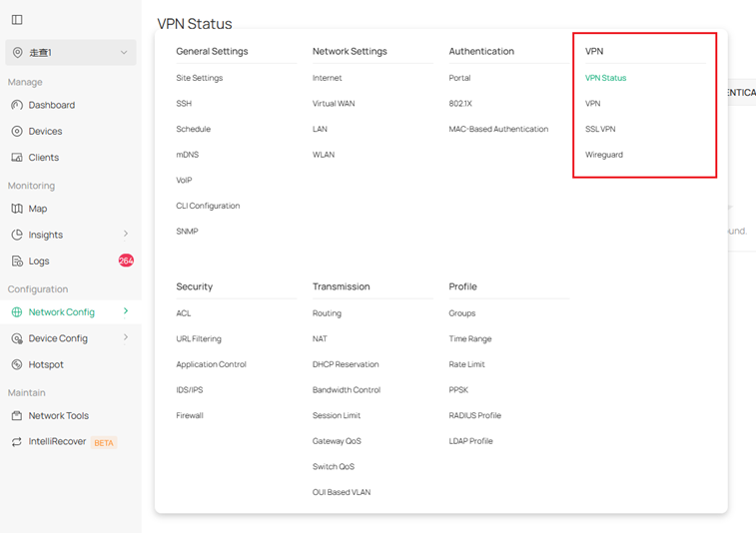Open Site Settings link
The width and height of the screenshot is (756, 533).
200,78
